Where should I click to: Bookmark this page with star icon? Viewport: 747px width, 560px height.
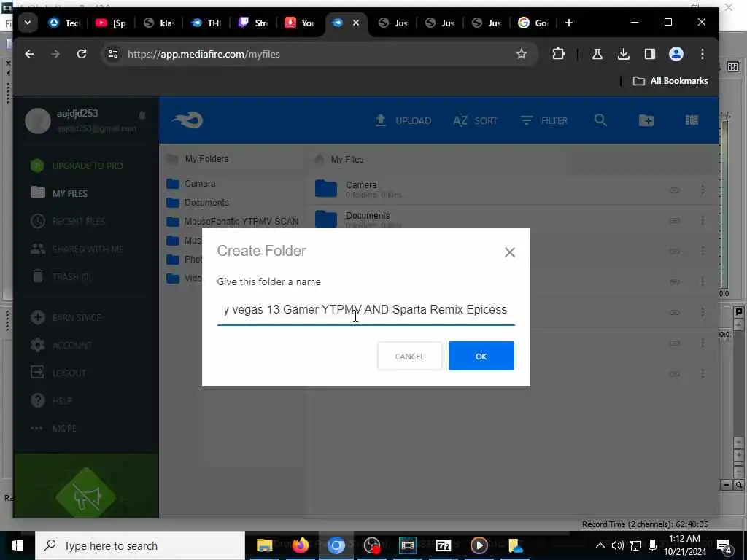[521, 54]
